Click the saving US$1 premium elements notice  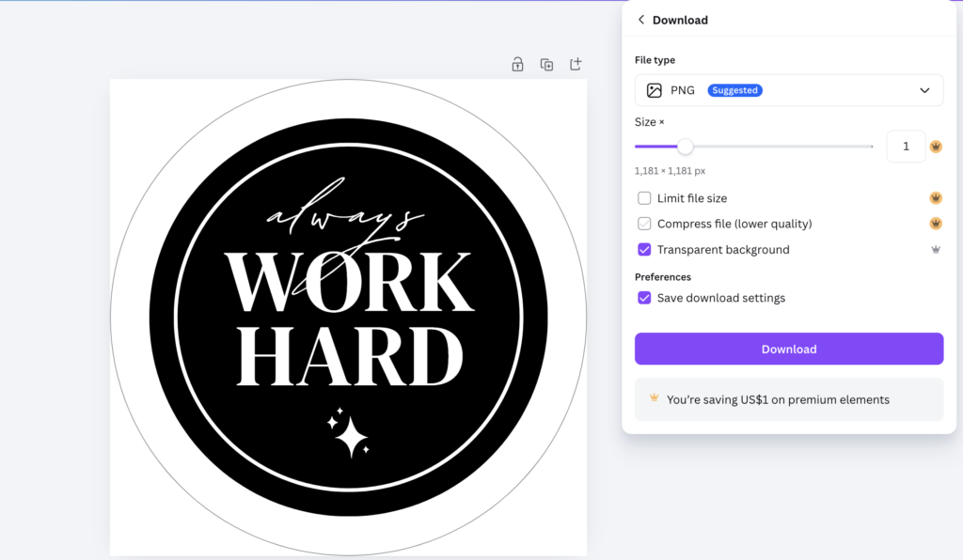coord(789,399)
